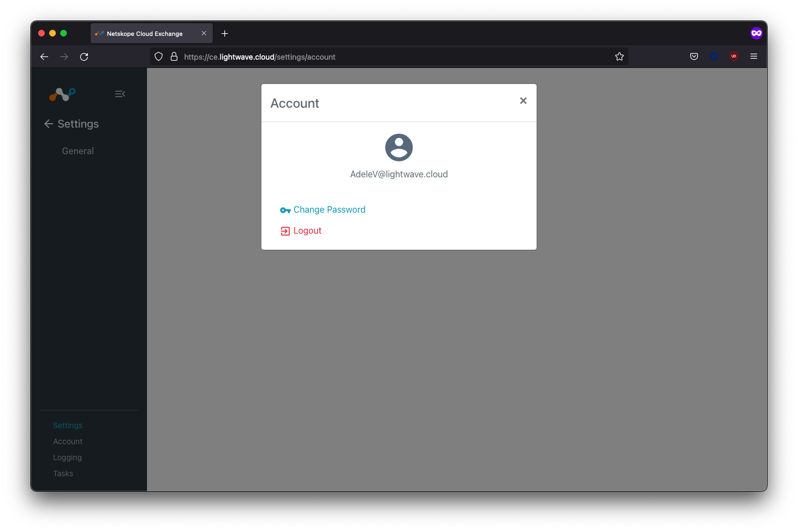
Task: Click the user avatar icon
Action: (399, 148)
